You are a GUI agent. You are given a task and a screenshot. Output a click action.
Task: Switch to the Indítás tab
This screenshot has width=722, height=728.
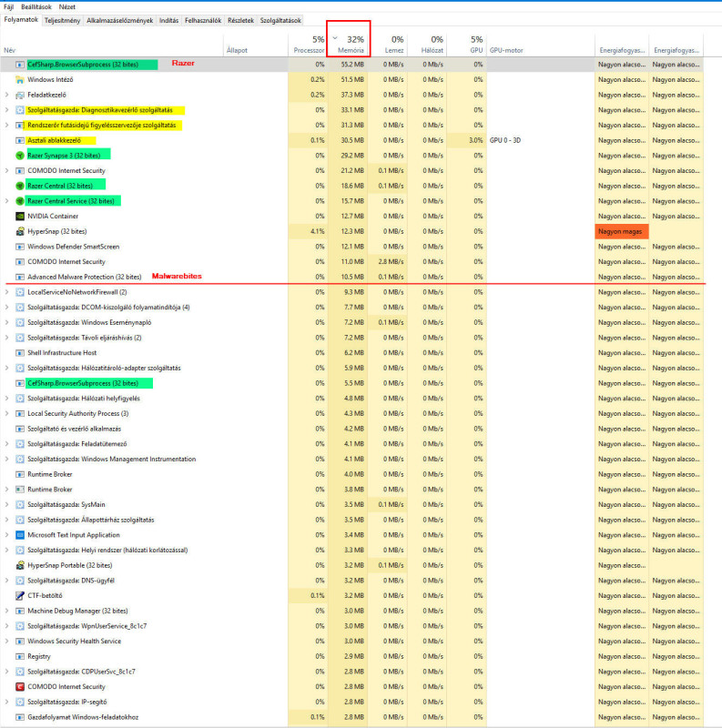pyautogui.click(x=168, y=20)
